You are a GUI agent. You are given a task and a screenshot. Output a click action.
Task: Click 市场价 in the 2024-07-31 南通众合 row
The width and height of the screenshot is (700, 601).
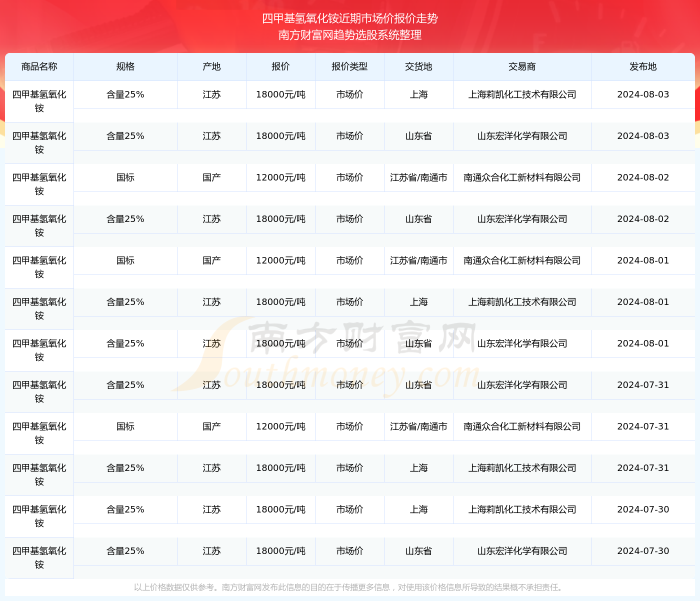[349, 426]
